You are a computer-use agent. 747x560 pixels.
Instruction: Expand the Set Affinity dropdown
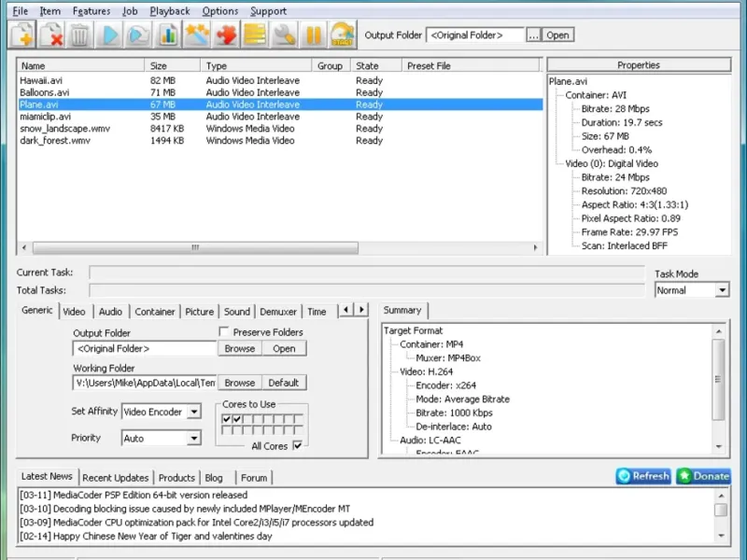click(x=193, y=412)
